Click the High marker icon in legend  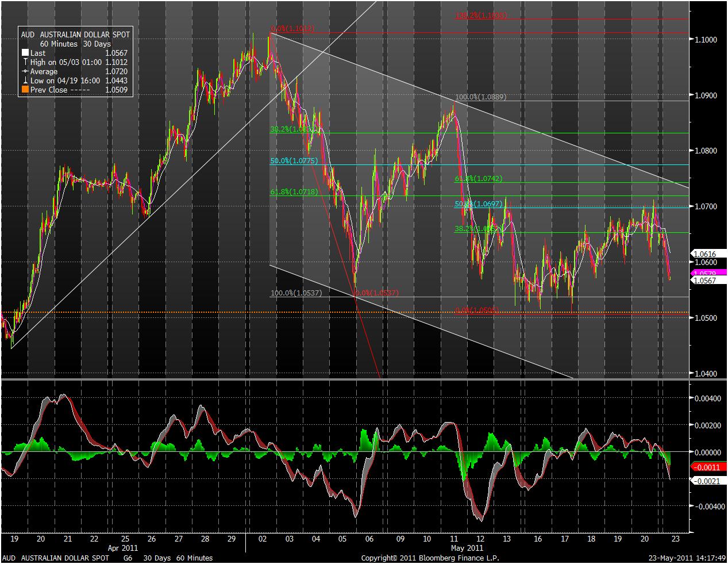25,62
